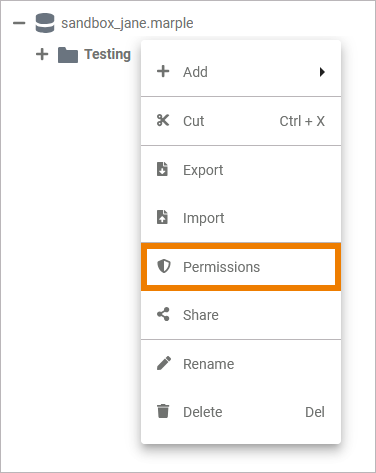The image size is (376, 473).
Task: Collapse the sandbox_jane.marple tree node
Action: 19,23
